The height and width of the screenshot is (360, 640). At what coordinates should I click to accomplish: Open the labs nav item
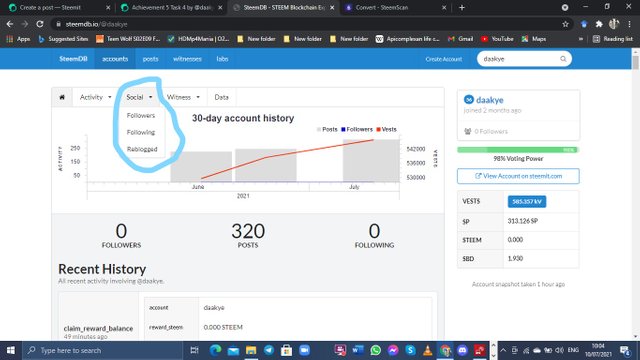[x=222, y=59]
